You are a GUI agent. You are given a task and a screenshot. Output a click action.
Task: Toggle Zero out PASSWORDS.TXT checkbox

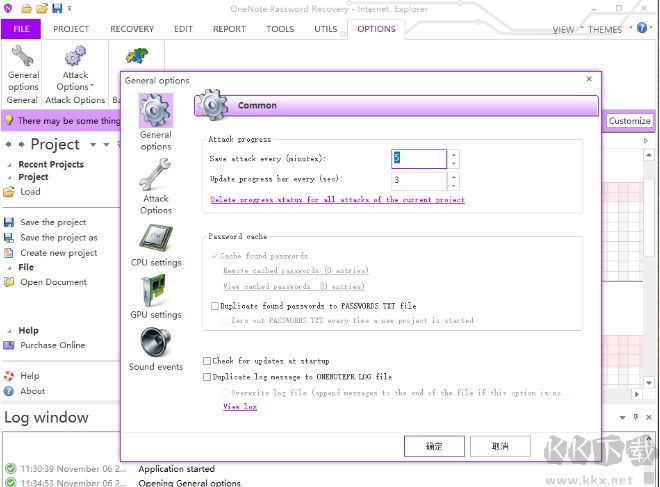coord(226,321)
